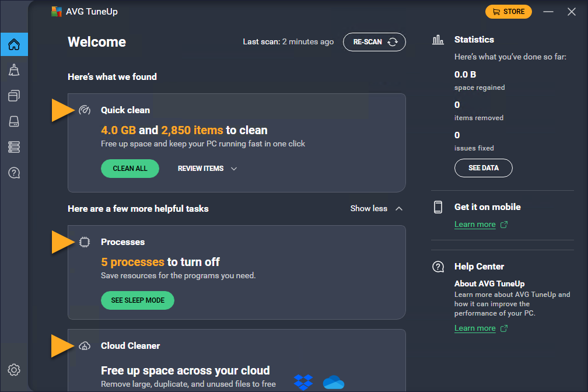Click the Cloud Cleaner card title
The image size is (588, 392).
130,346
